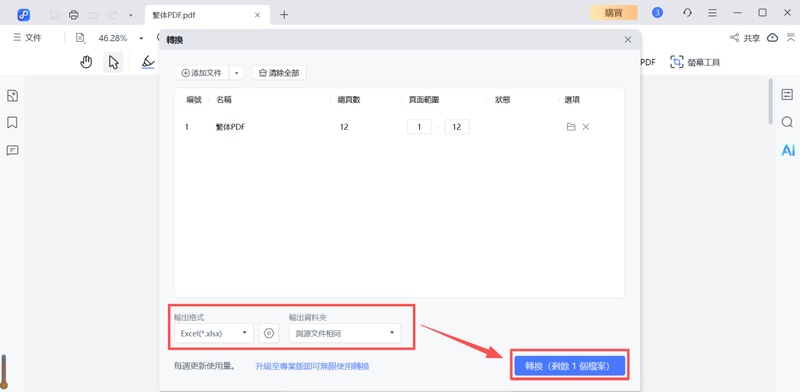Remove the 繁体PDF row with X icon
The width and height of the screenshot is (800, 392).
586,127
